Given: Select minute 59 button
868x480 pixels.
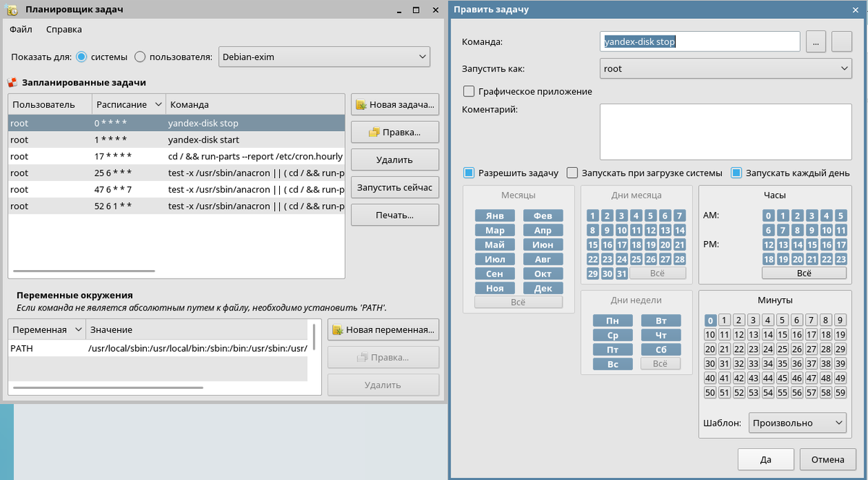Looking at the screenshot, I should (x=840, y=392).
